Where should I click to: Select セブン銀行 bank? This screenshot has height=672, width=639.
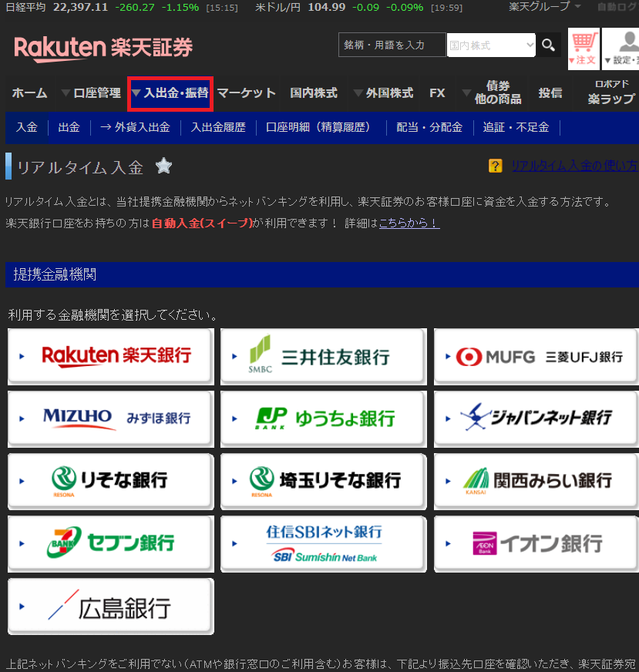[x=110, y=543]
